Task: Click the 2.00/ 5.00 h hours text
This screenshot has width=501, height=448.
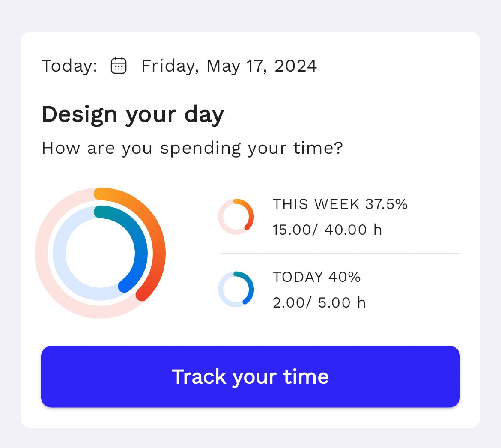Action: (319, 302)
